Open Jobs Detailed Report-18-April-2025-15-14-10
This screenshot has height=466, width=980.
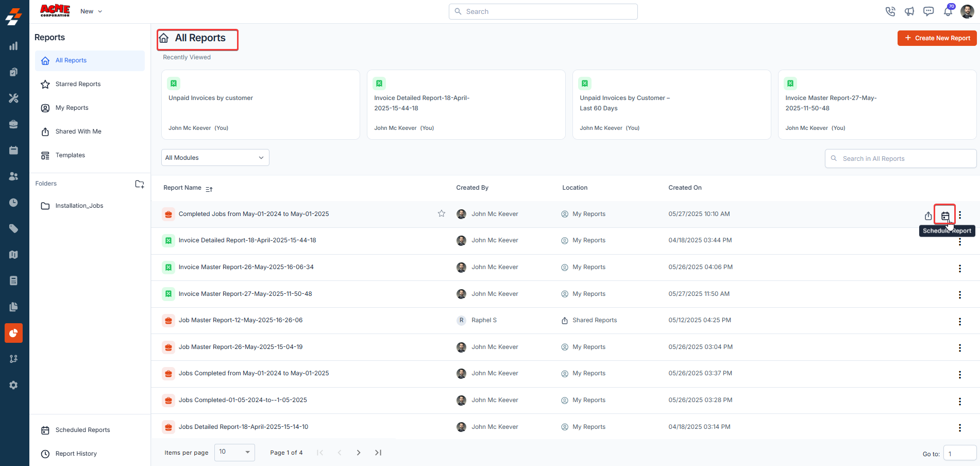(243, 427)
